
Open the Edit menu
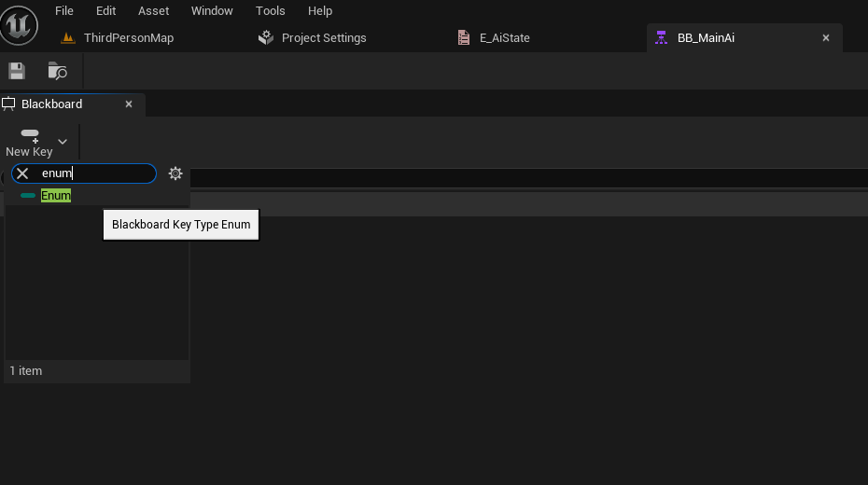pos(105,11)
